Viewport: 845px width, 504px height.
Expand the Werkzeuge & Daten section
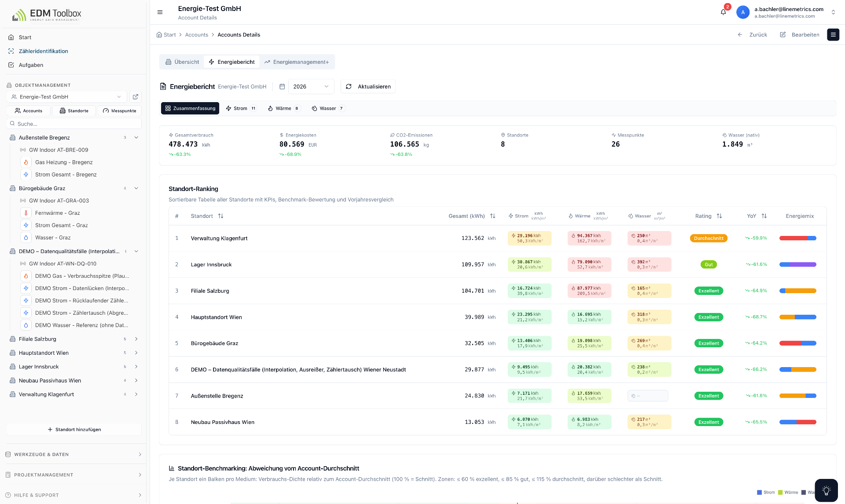(x=73, y=454)
